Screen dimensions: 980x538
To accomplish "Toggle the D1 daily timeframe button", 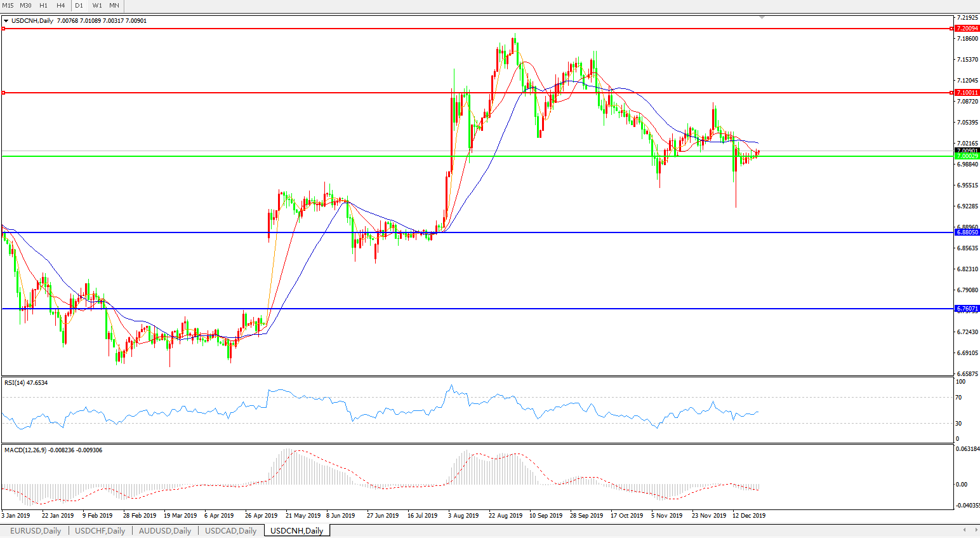I will click(79, 5).
